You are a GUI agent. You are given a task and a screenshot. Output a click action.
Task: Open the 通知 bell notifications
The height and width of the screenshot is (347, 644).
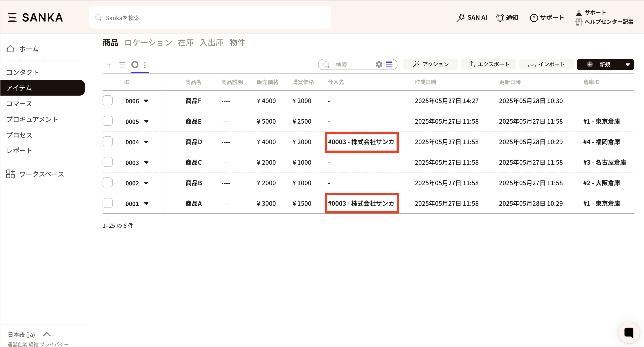(x=507, y=17)
